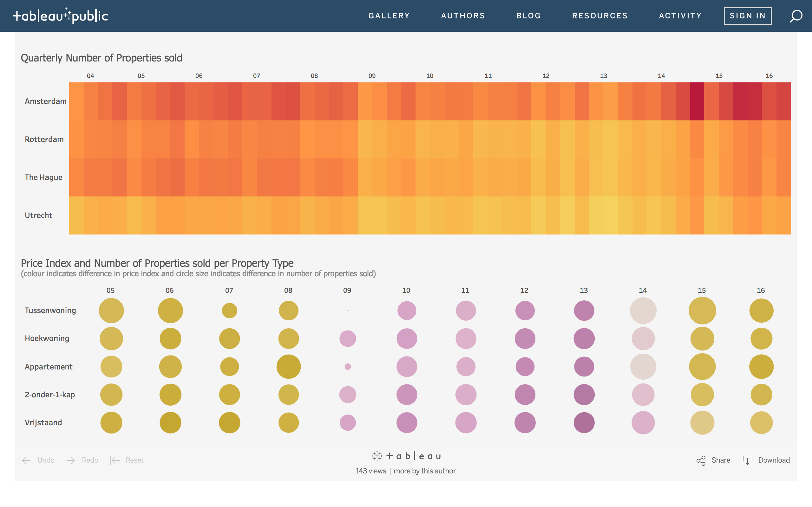The image size is (812, 507).
Task: Click the Download icon
Action: (748, 460)
